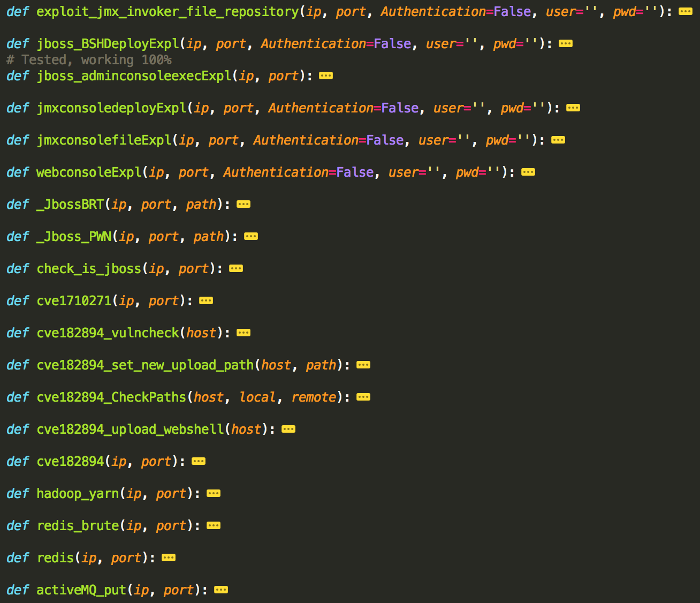Unfold the cve182894(ip, port) function
The height and width of the screenshot is (603, 700).
pos(198,461)
